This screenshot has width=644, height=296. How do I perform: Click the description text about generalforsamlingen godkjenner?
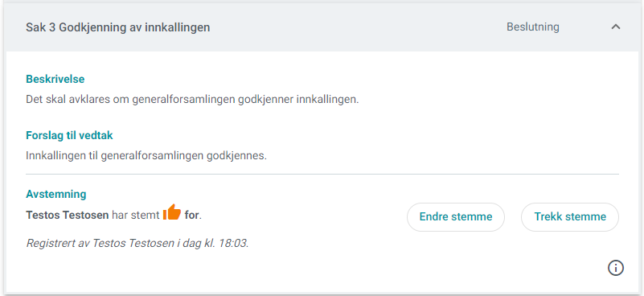pos(192,100)
